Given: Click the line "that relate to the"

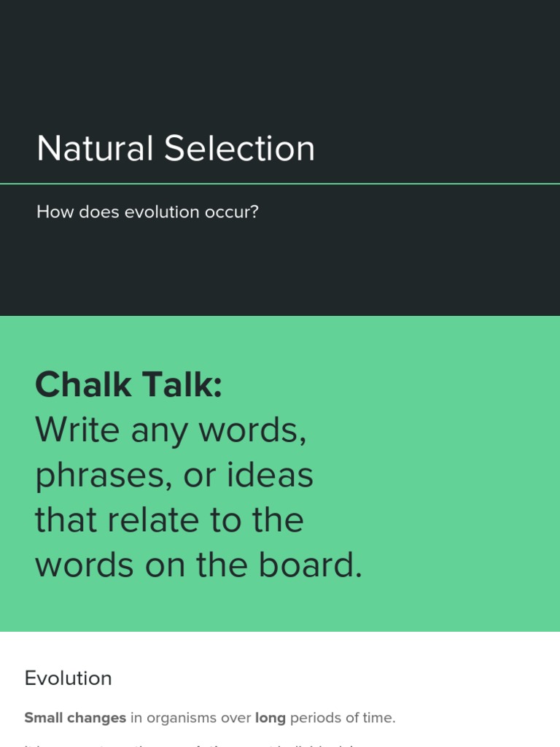Looking at the screenshot, I should [x=169, y=520].
